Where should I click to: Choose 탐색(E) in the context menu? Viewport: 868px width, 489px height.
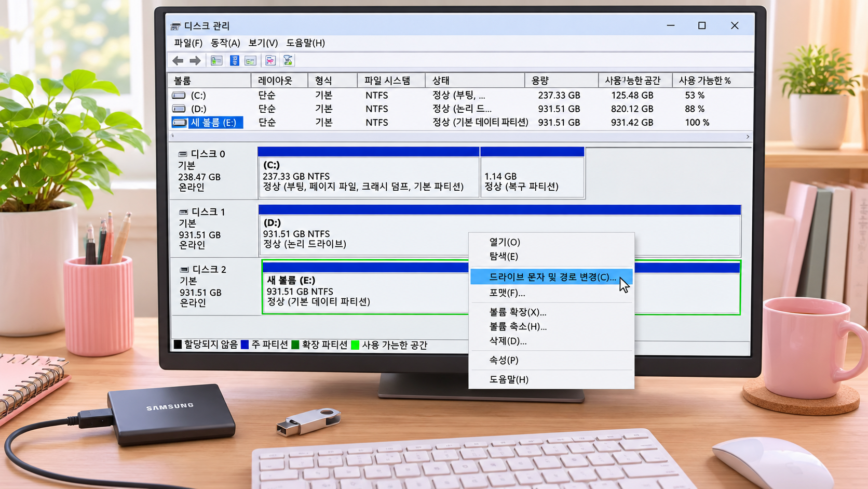tap(551, 256)
